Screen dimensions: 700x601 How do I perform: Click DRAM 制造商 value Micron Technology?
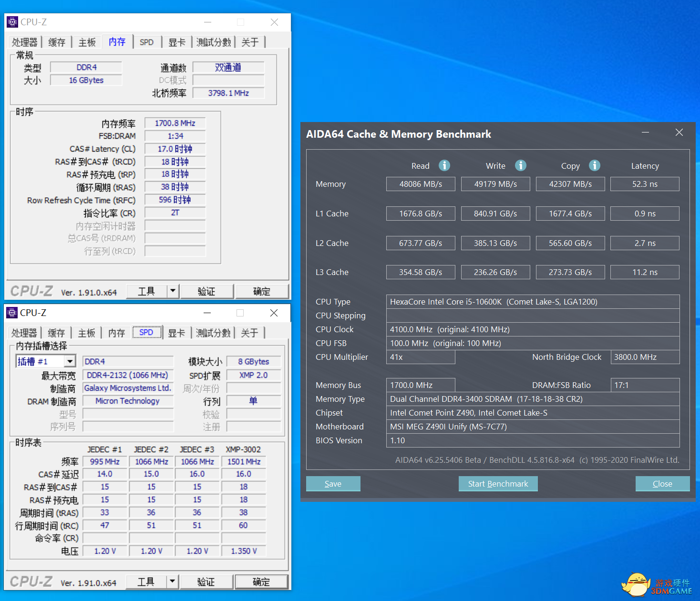[x=128, y=401]
